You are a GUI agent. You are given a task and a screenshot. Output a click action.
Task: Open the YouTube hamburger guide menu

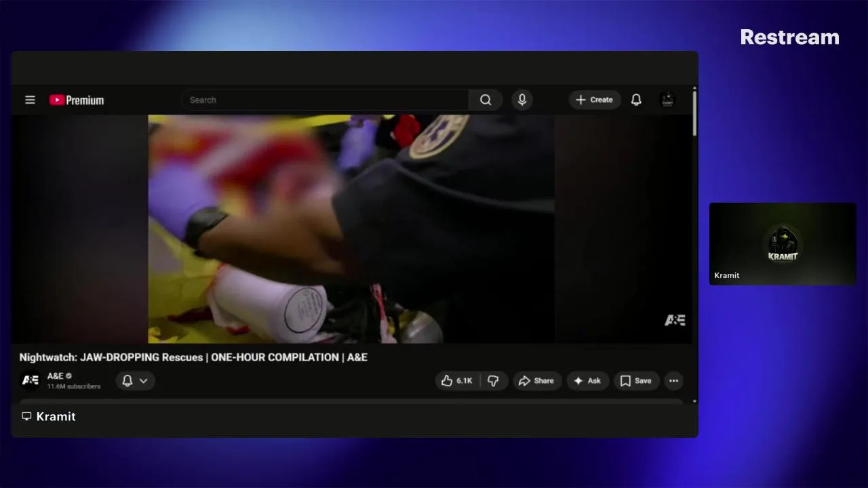(30, 100)
